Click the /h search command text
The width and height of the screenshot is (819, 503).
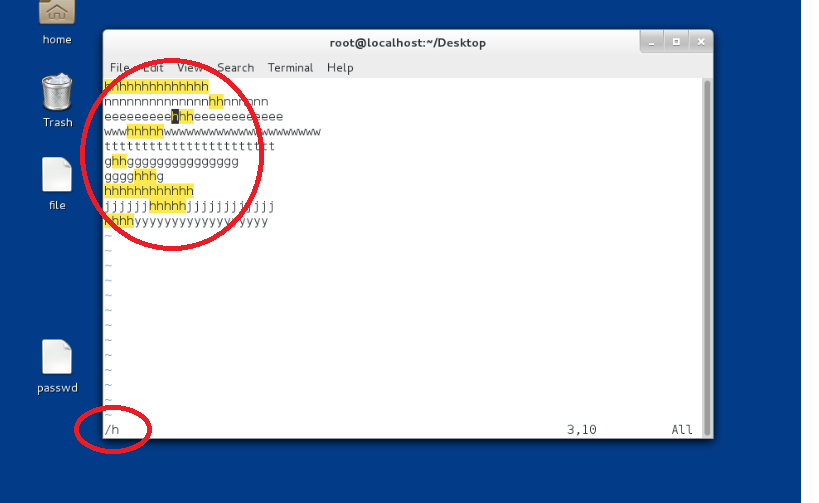click(x=112, y=430)
